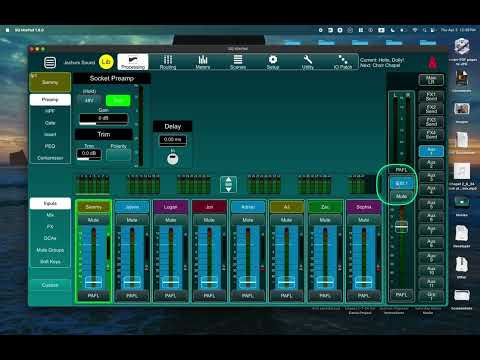The image size is (480, 360).
Task: Open the HPF processing section
Action: point(50,111)
